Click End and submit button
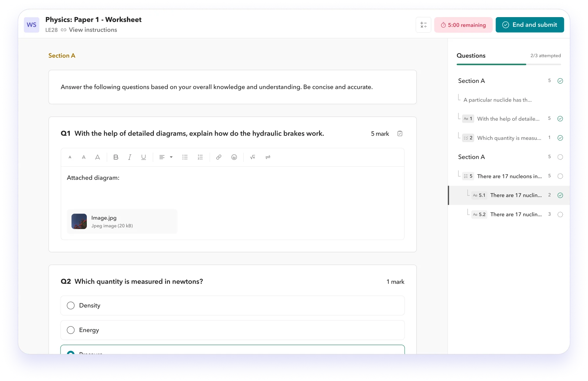The height and width of the screenshot is (381, 588). [529, 25]
